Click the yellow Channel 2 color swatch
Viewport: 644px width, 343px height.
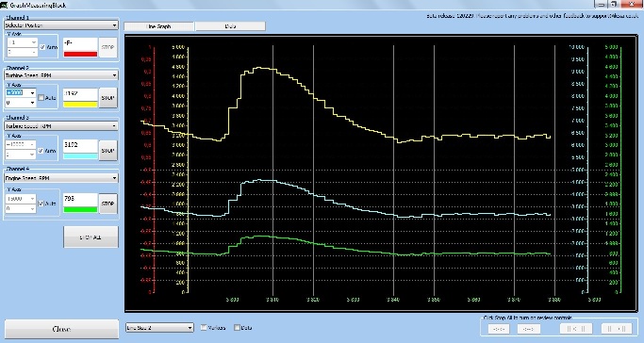click(80, 105)
